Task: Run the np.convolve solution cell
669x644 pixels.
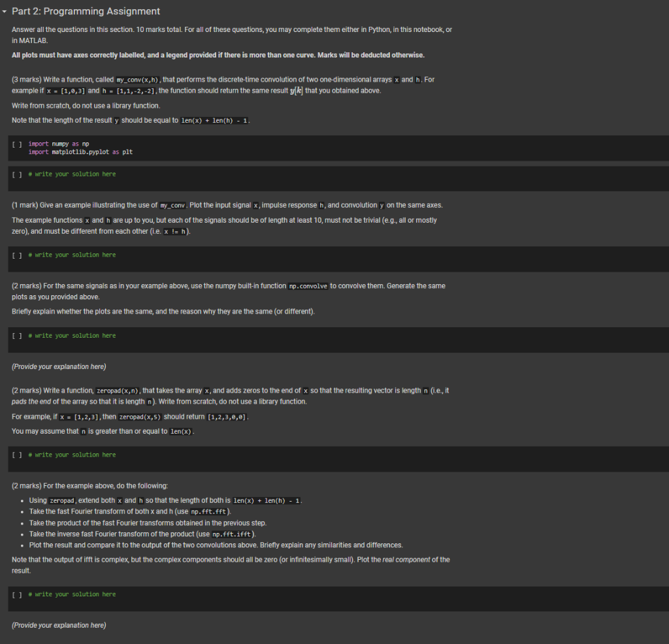Action: pos(17,336)
